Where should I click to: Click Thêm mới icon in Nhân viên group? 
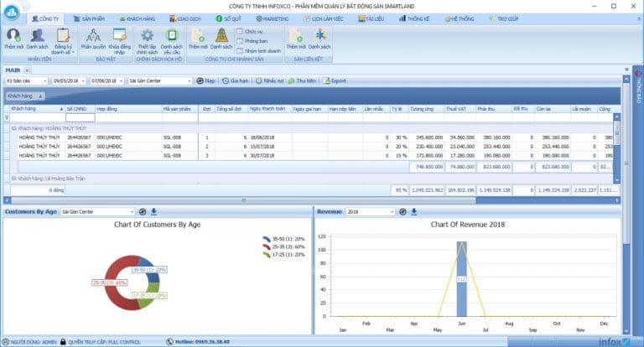click(x=14, y=36)
